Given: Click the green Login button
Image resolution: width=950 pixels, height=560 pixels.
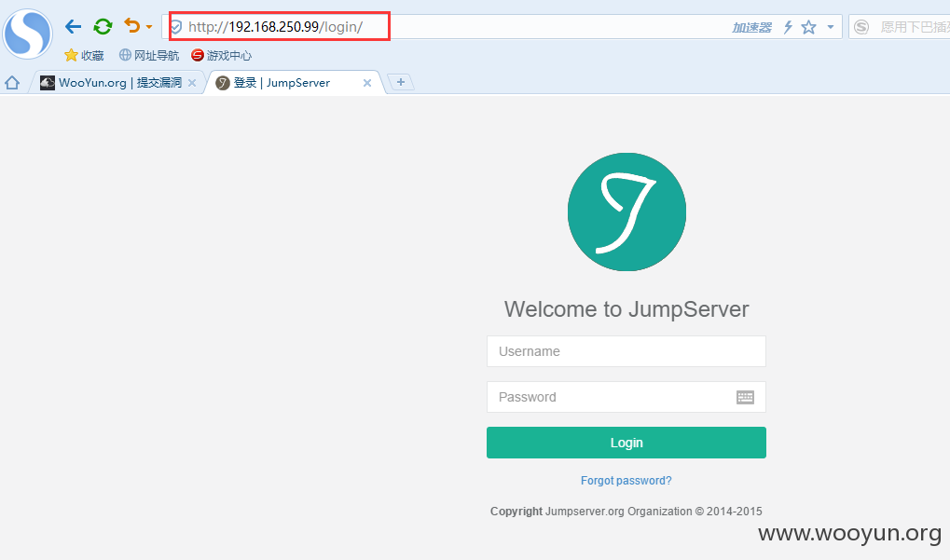Looking at the screenshot, I should pos(626,443).
